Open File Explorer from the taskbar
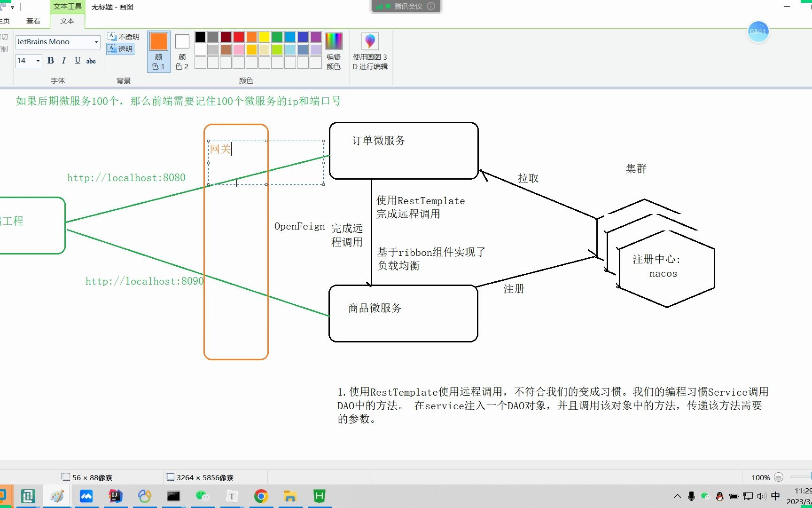The height and width of the screenshot is (508, 812). click(x=290, y=496)
